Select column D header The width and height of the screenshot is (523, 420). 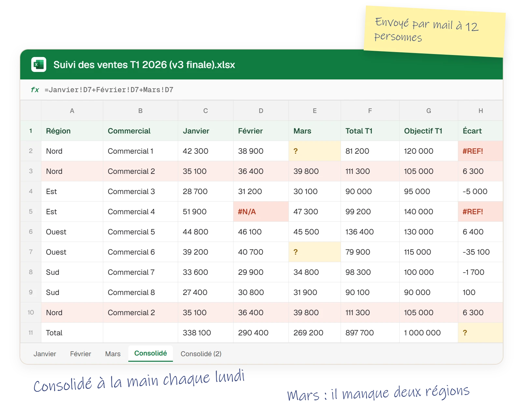tap(261, 111)
